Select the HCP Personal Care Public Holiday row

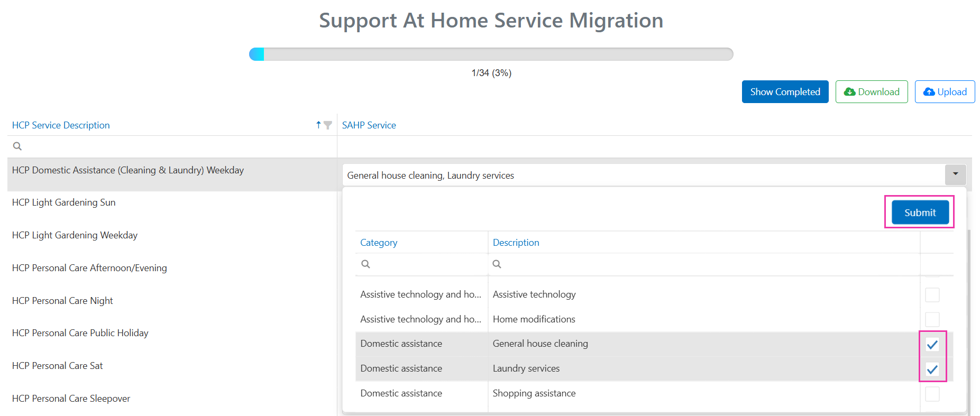pos(172,333)
